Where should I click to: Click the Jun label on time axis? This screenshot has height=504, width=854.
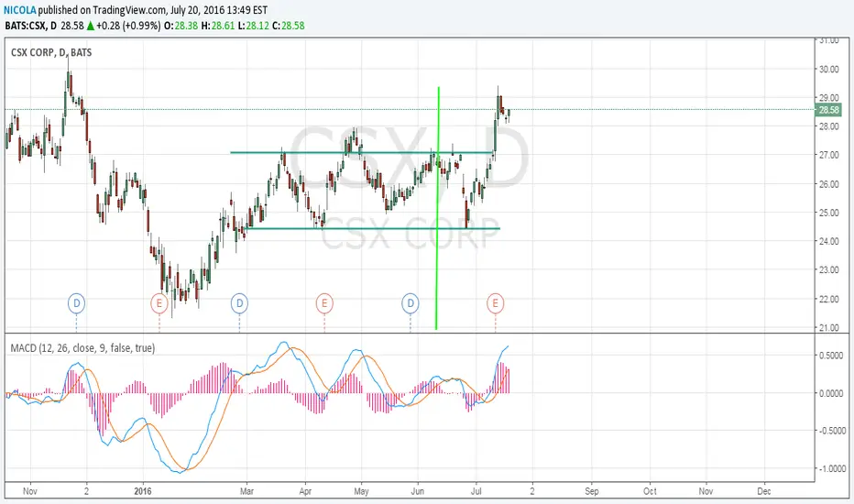pyautogui.click(x=418, y=491)
